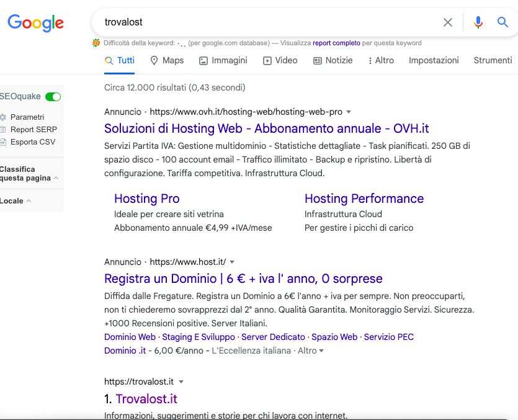518x420 pixels.
Task: Click the Maps pin icon
Action: tap(154, 60)
